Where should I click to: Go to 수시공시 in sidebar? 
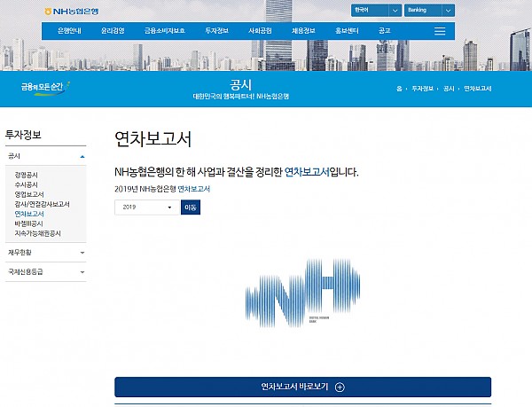click(x=26, y=184)
